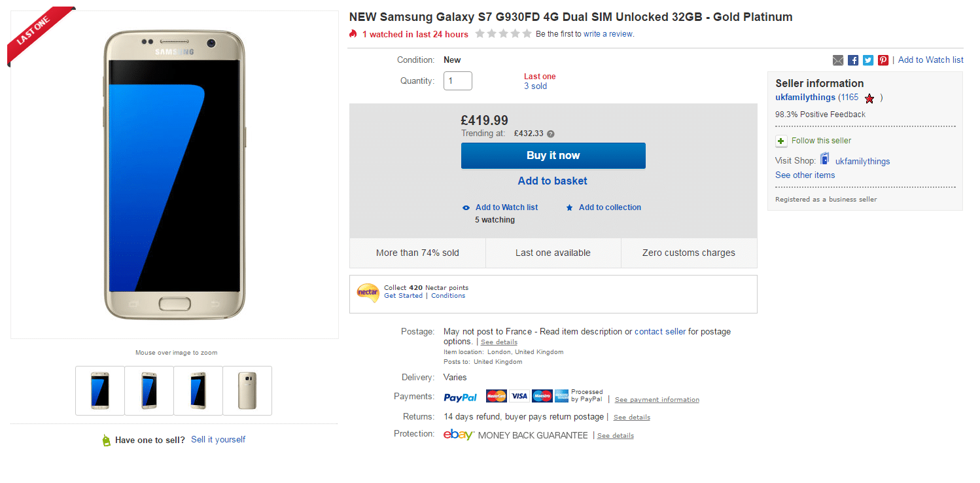The width and height of the screenshot is (980, 483).
Task: Select the Quantity input field
Action: coord(458,81)
